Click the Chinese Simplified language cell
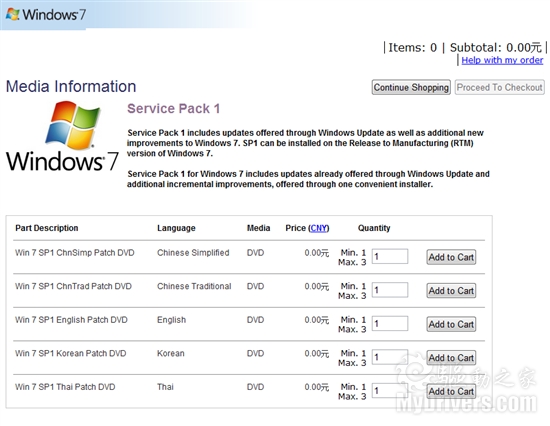550x426 pixels. click(x=193, y=253)
